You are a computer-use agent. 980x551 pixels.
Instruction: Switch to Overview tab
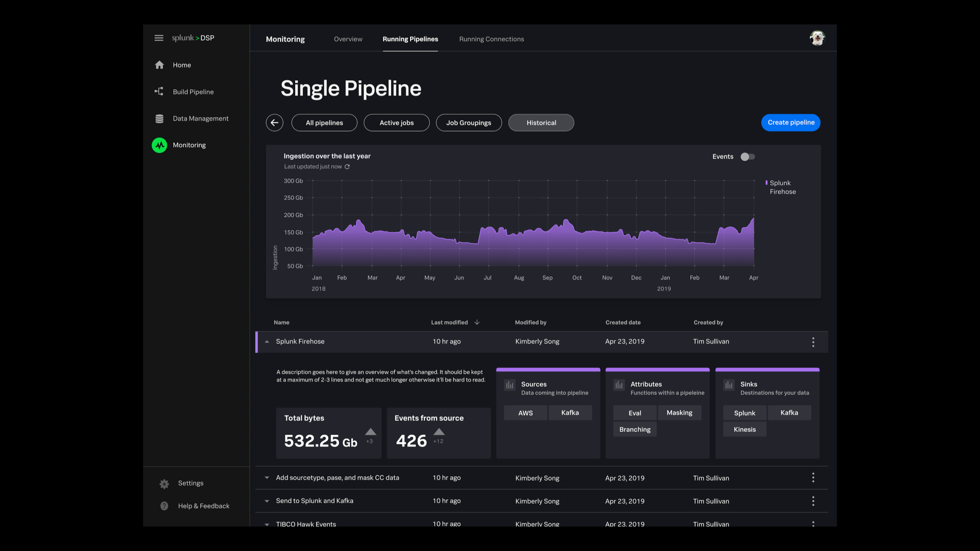point(348,39)
